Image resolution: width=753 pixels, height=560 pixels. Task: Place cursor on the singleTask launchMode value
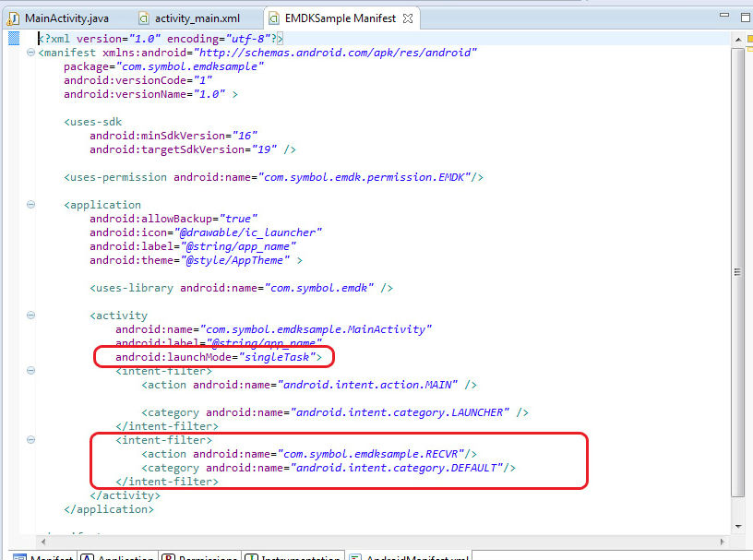280,356
